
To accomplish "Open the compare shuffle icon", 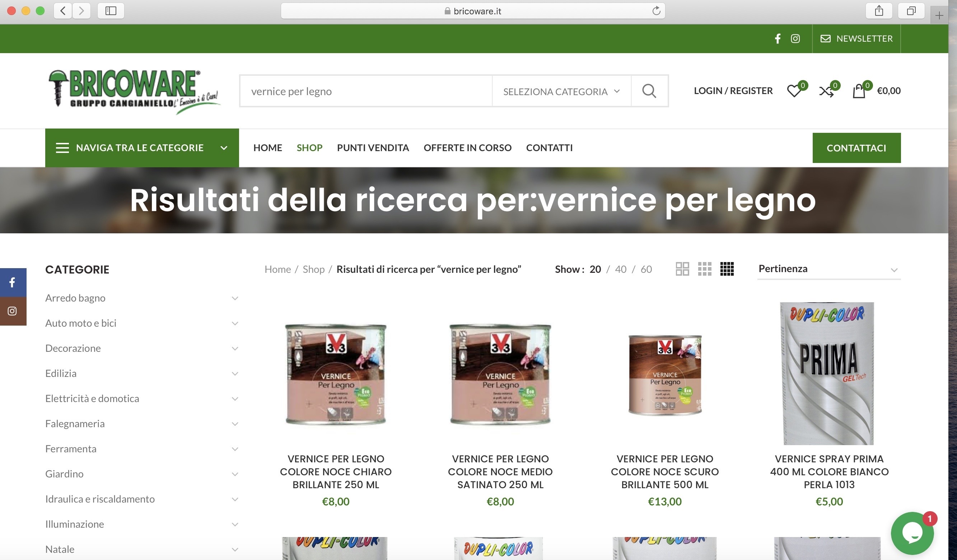I will point(826,91).
